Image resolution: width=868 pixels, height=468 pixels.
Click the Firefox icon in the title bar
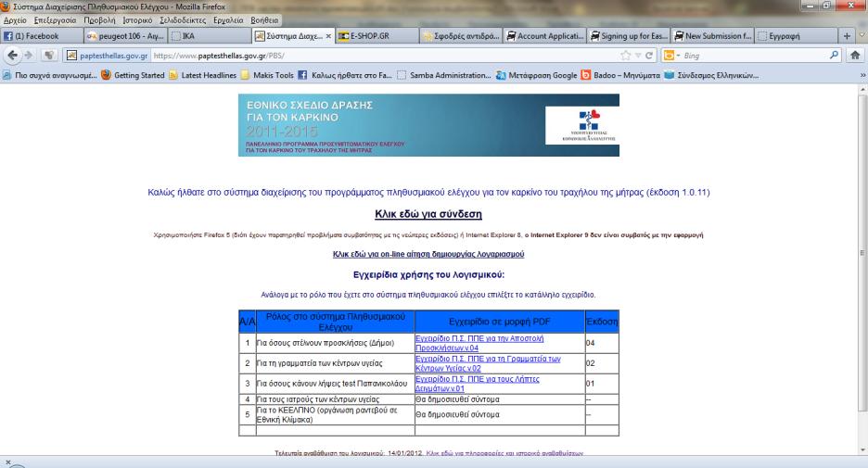tap(6, 6)
